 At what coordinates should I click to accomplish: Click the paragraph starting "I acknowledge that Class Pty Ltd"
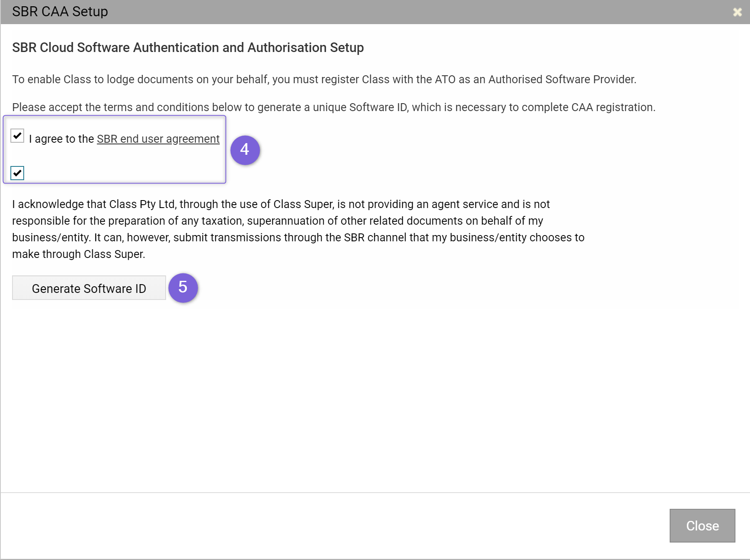[298, 229]
